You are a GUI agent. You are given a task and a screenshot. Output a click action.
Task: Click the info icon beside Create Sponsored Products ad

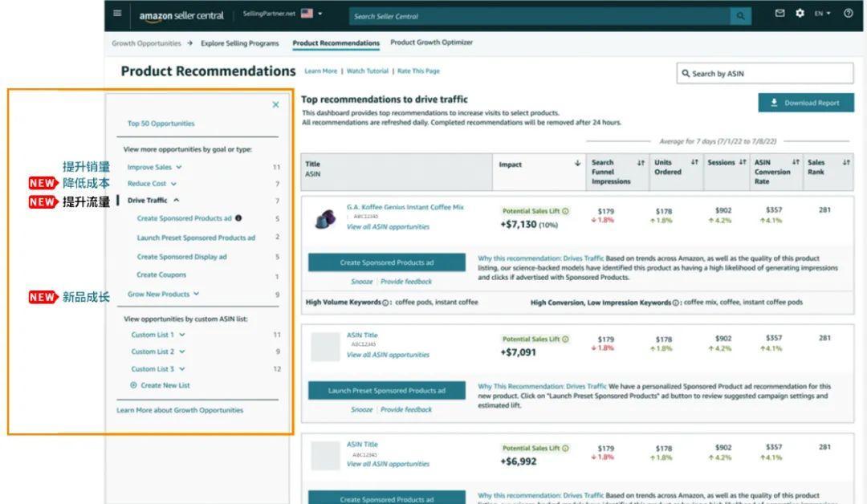[x=238, y=217]
